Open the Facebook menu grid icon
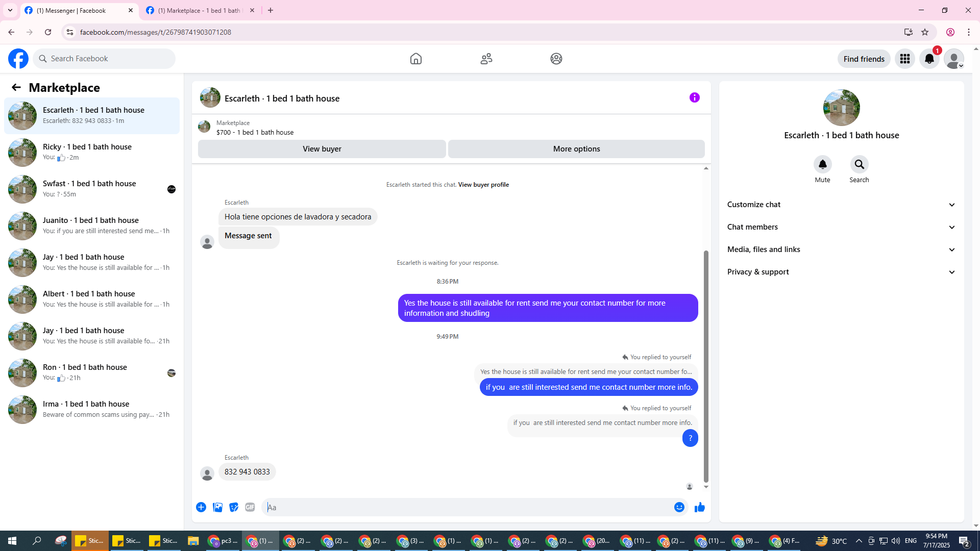 [x=905, y=59]
